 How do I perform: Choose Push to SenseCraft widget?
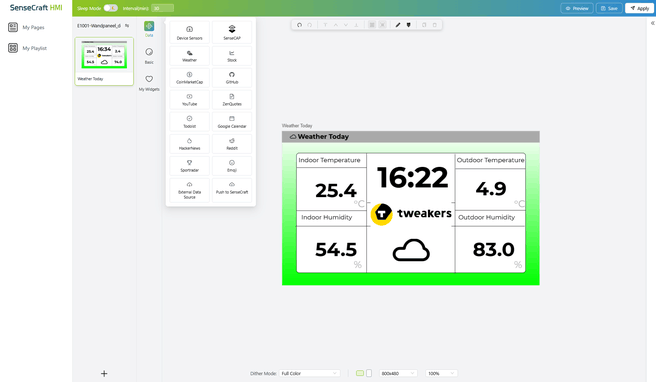[x=232, y=190]
